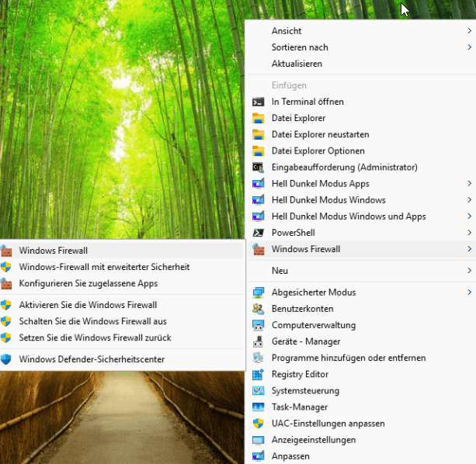
Task: Click shield icon beside Setzen Sie die Windows Firewall zurück
Action: (5, 338)
